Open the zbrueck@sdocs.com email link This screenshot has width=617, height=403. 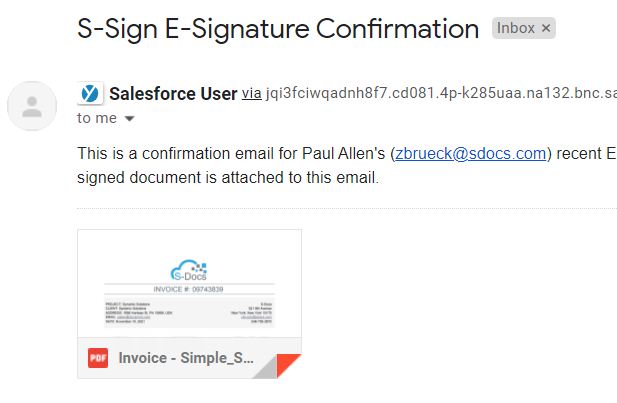(x=471, y=153)
